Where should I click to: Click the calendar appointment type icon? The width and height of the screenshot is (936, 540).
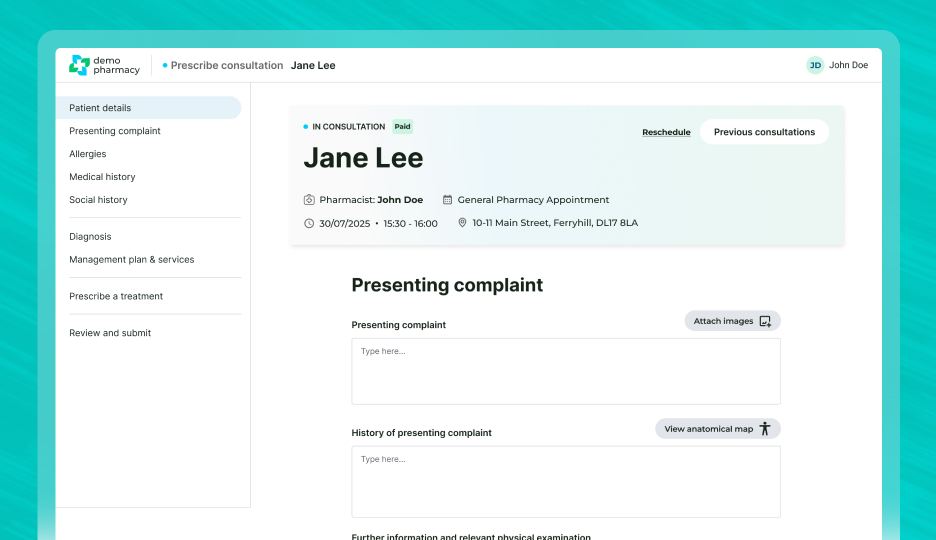[447, 200]
